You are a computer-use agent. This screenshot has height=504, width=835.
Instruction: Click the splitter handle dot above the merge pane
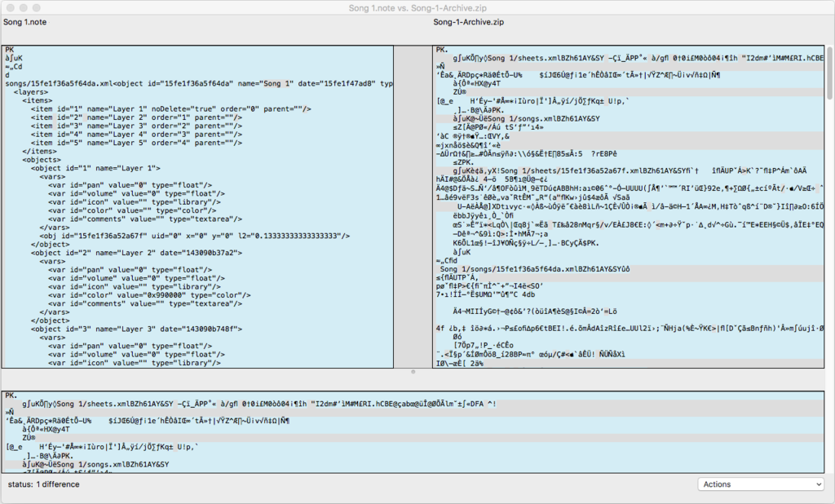(x=413, y=372)
